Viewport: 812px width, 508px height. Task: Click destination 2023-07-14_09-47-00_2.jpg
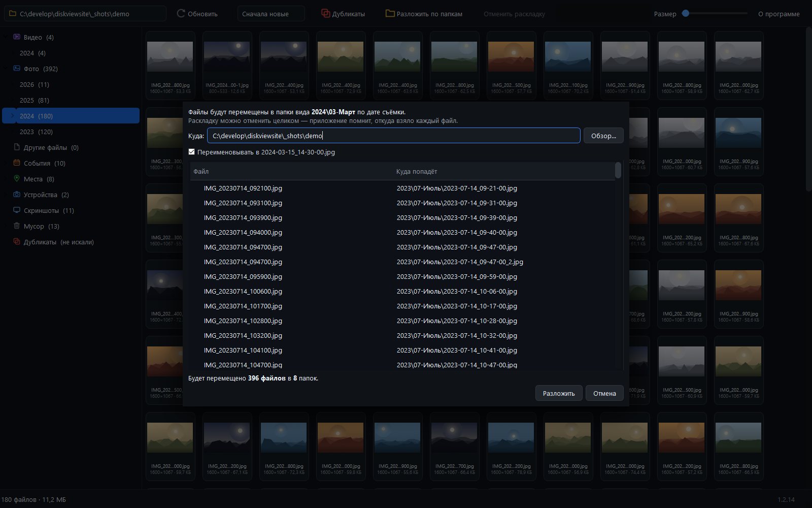tap(460, 262)
